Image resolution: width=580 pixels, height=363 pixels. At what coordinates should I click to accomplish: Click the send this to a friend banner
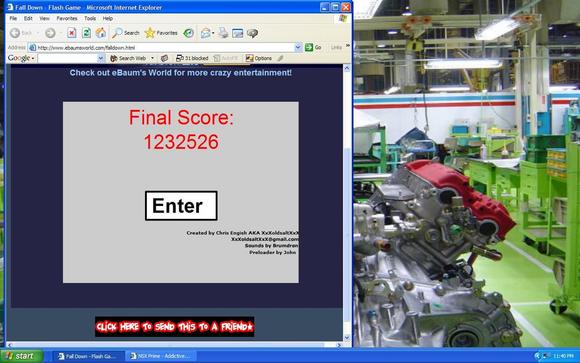pyautogui.click(x=175, y=327)
